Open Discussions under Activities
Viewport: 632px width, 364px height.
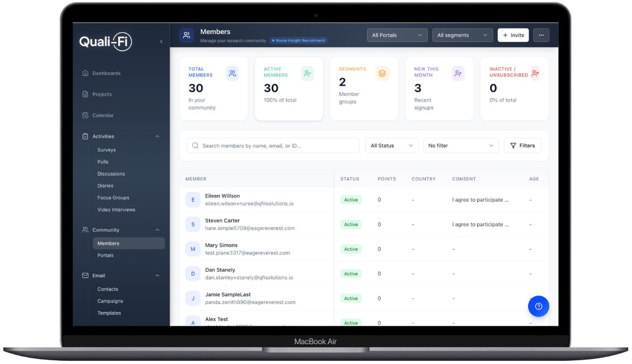click(111, 174)
